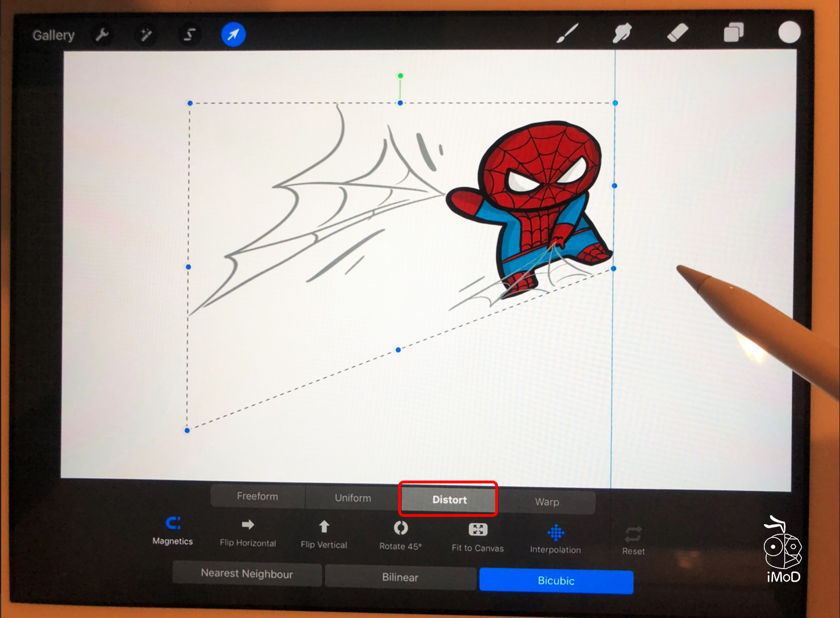Screen dimensions: 840x618
Task: Flip the selection horizontally
Action: point(248,532)
